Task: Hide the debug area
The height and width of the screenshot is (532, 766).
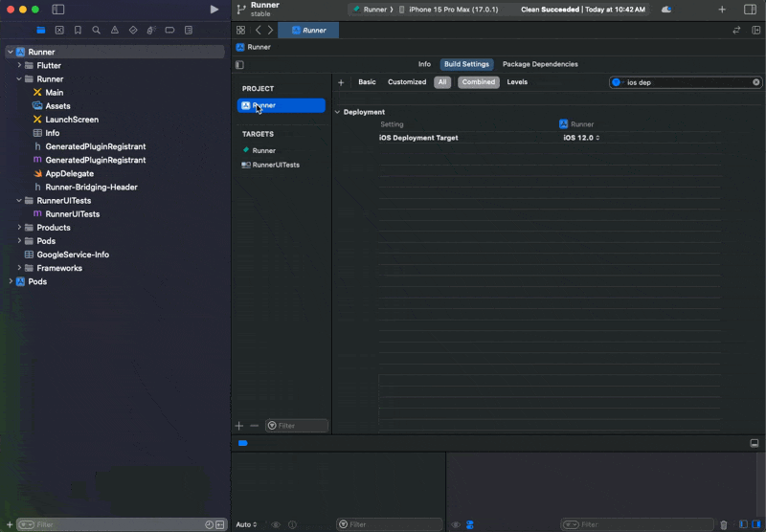Action: tap(755, 443)
